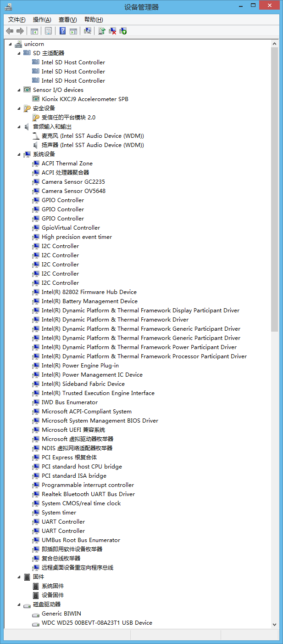Select Intel(R) 82802 Firmware Hub Device
Viewport: 283px width, 644px height.
[89, 292]
